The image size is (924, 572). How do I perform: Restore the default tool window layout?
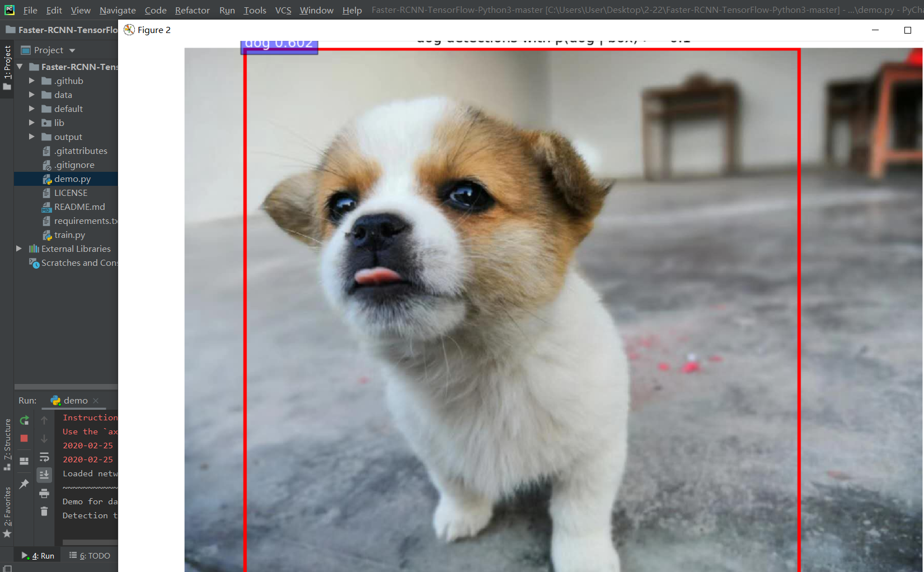[24, 461]
